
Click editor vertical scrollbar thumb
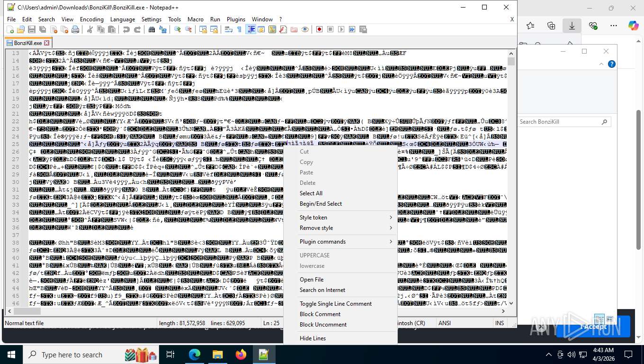[511, 61]
